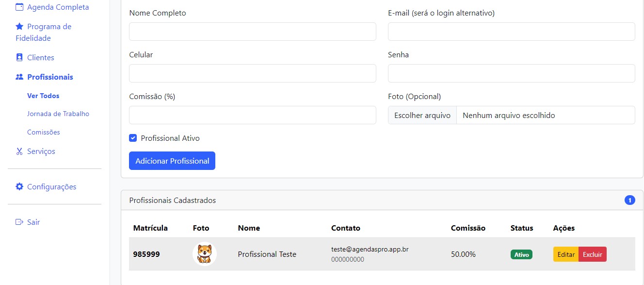This screenshot has height=285, width=644.
Task: Click the professionals count badge
Action: pos(629,200)
